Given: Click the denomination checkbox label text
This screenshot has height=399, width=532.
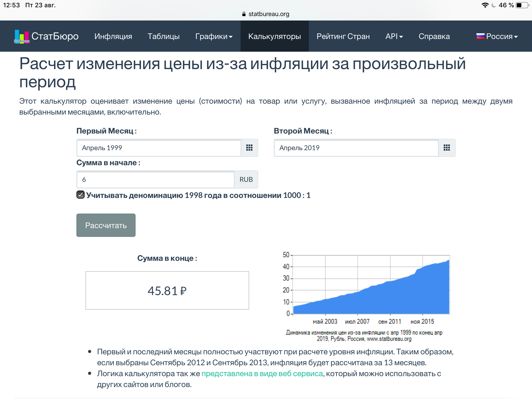Looking at the screenshot, I should [x=198, y=195].
